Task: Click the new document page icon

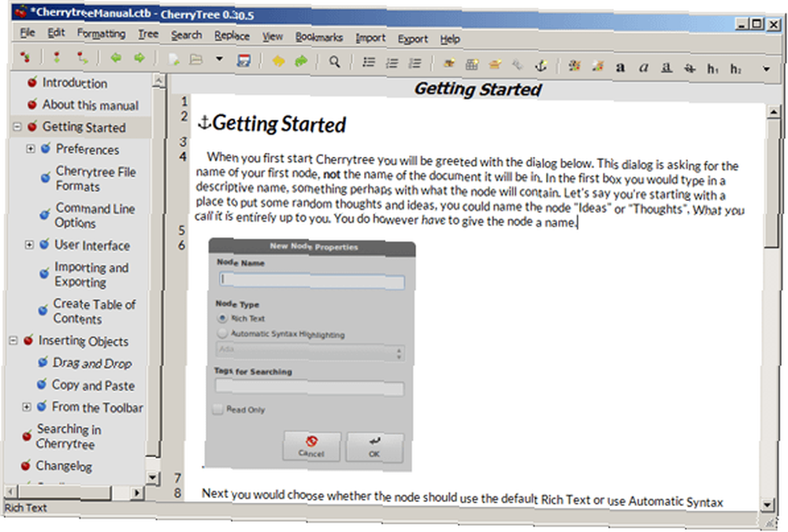Action: pyautogui.click(x=174, y=59)
